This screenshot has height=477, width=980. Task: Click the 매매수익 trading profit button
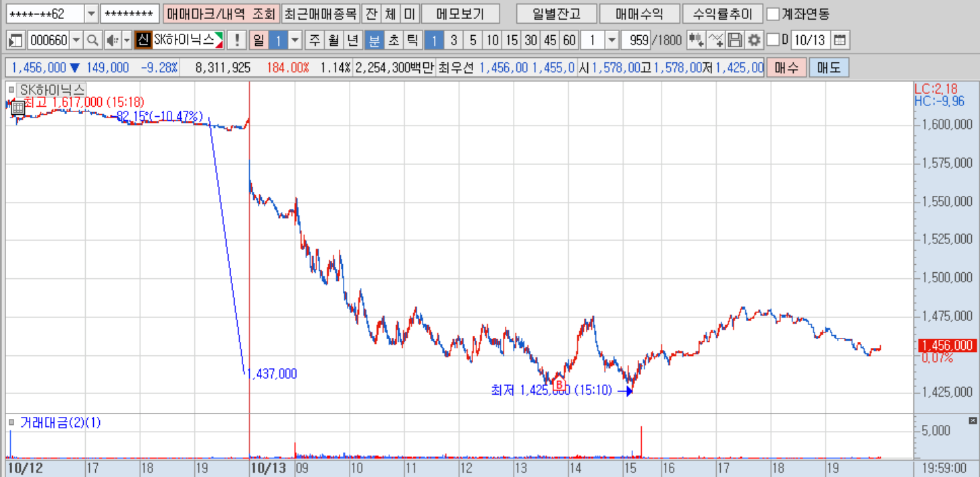(x=639, y=14)
